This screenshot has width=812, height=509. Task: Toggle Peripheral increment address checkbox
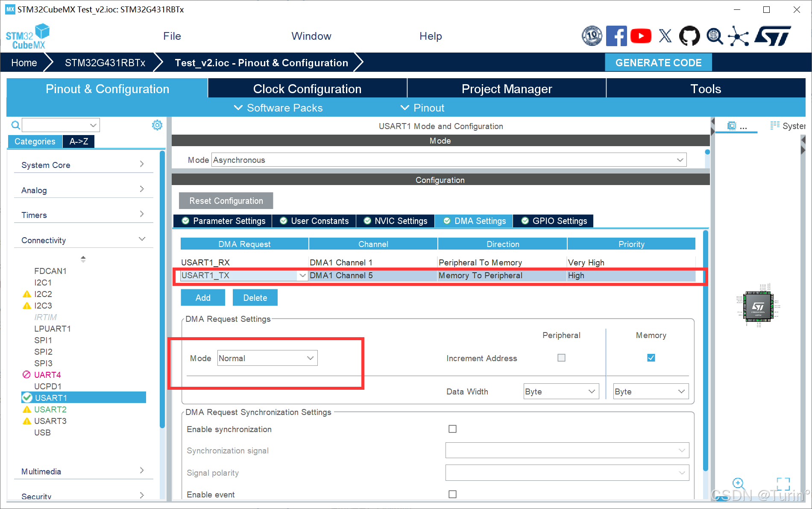(561, 358)
